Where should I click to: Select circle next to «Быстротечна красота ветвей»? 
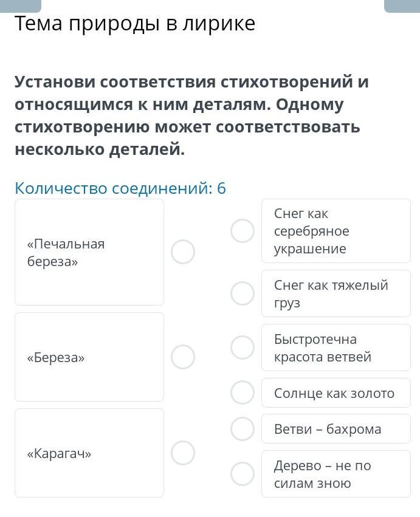click(243, 348)
